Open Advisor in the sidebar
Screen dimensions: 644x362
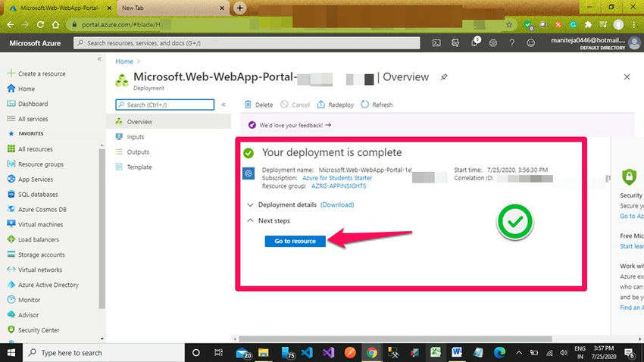point(23,315)
